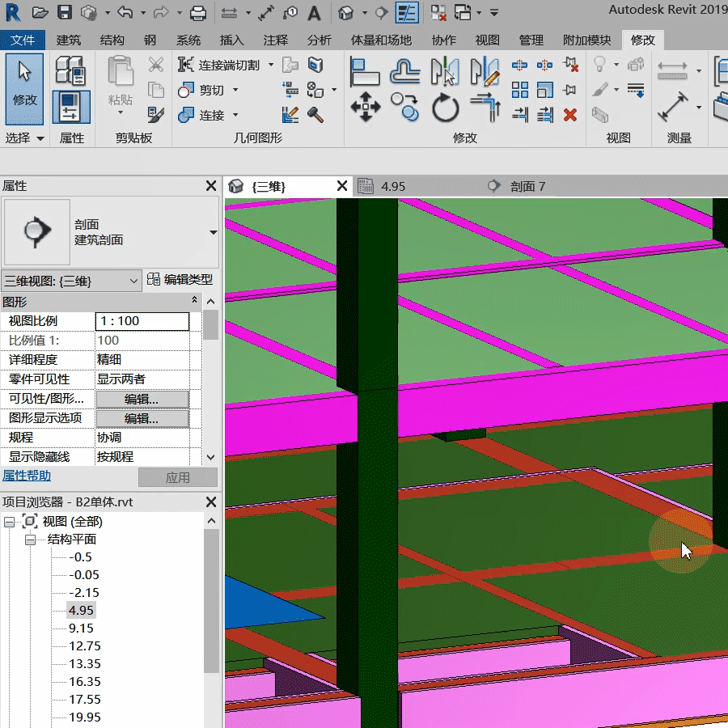Open the default 3D view house icon

[x=346, y=13]
